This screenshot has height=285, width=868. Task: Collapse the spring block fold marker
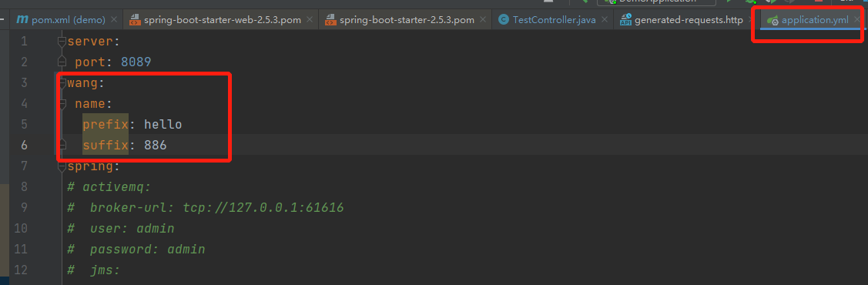pyautogui.click(x=62, y=166)
